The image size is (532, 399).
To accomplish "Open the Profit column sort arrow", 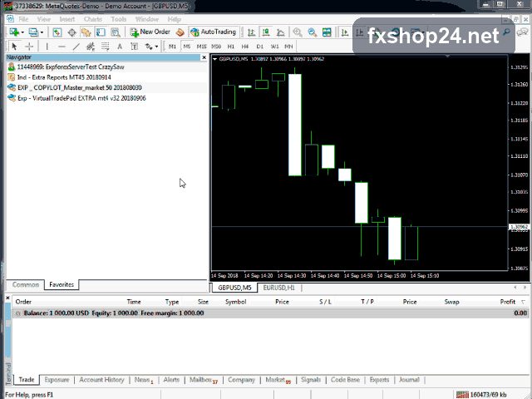I will tap(524, 302).
